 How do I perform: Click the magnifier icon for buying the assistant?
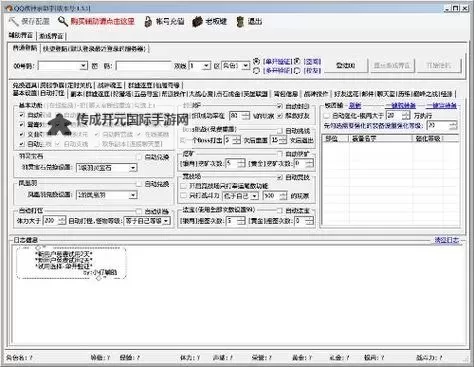[x=63, y=21]
